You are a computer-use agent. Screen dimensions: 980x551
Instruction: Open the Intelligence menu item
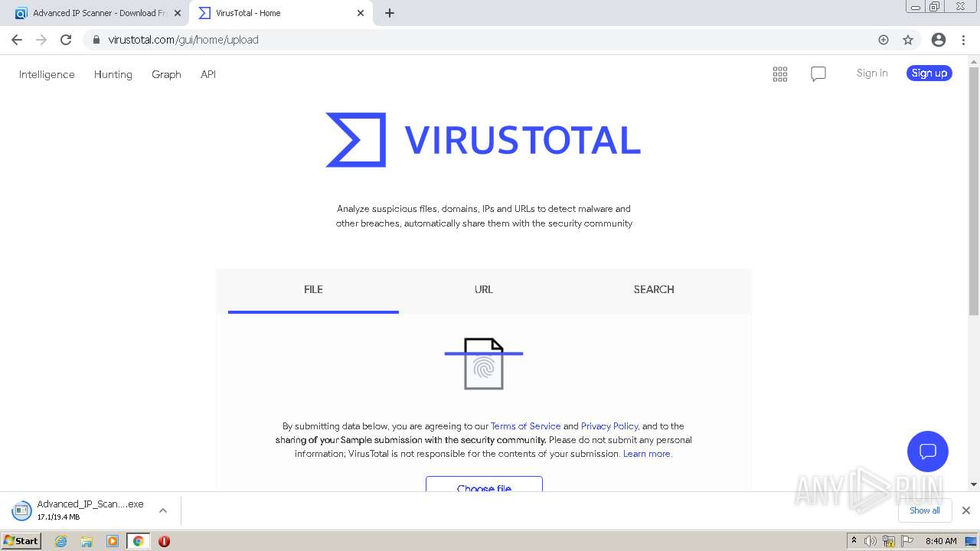47,74
